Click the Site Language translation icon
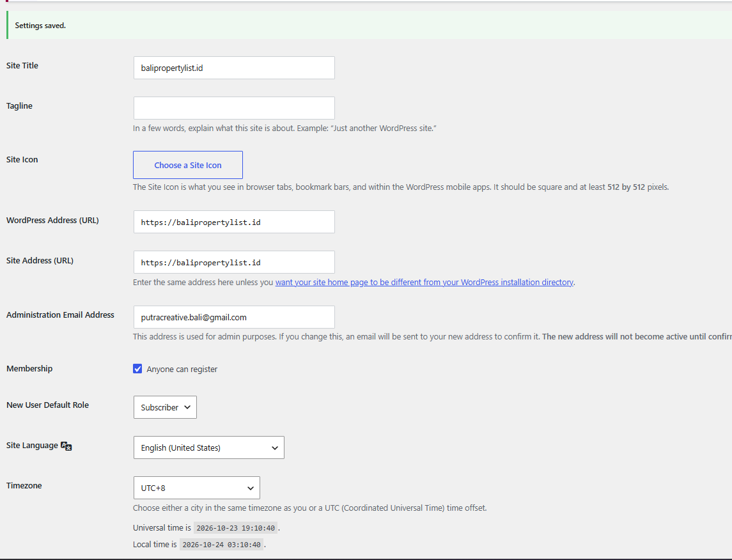Screen dimensions: 732x560 66,446
